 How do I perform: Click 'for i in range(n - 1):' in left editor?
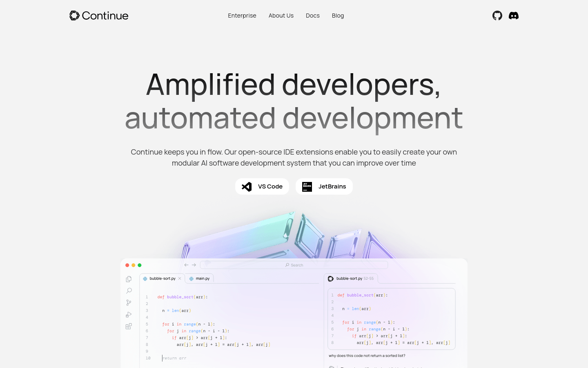pyautogui.click(x=188, y=324)
